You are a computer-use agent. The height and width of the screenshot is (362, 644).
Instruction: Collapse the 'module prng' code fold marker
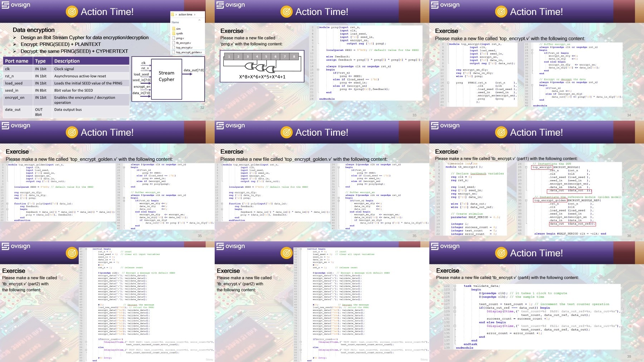318,27
